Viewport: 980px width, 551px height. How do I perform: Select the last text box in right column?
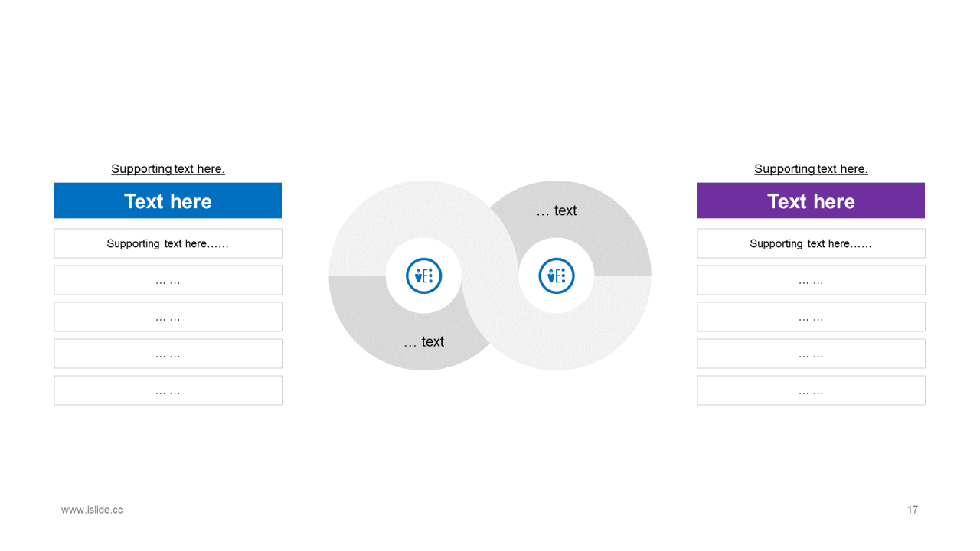tap(811, 390)
